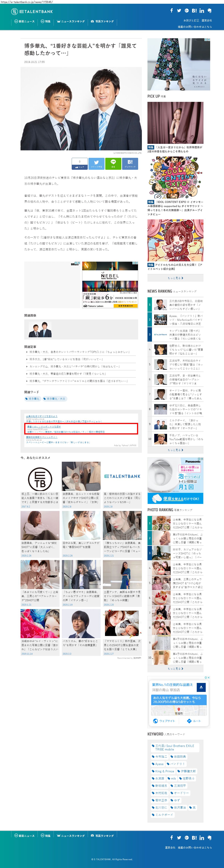Screen dimensions: 224x868
Task: Open お詫びと訂正 link in header
Action: (191, 21)
